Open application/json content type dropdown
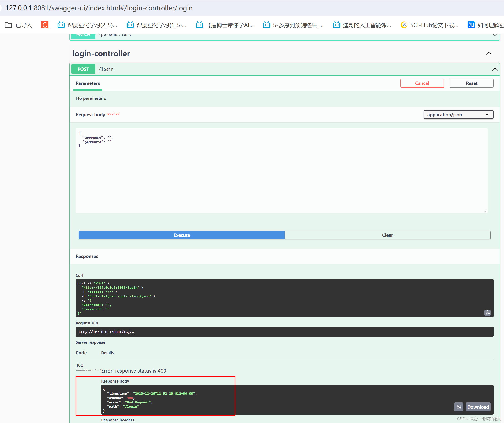 tap(458, 115)
